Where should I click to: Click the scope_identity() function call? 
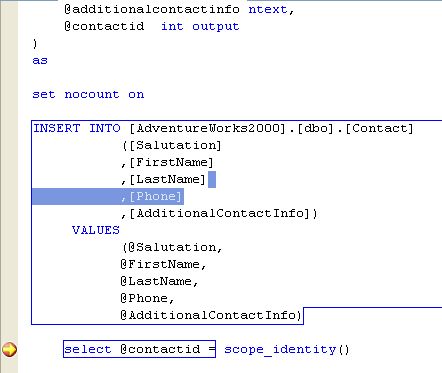287,349
